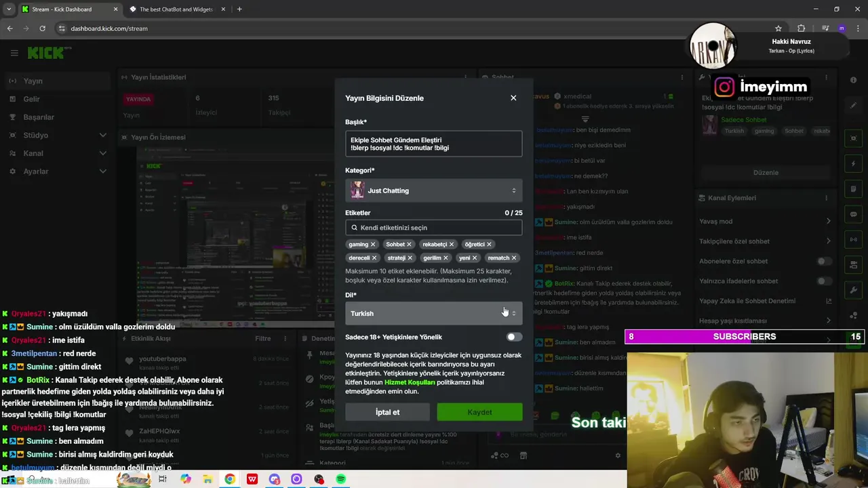Expand Ayarlar in the sidebar

click(x=103, y=171)
